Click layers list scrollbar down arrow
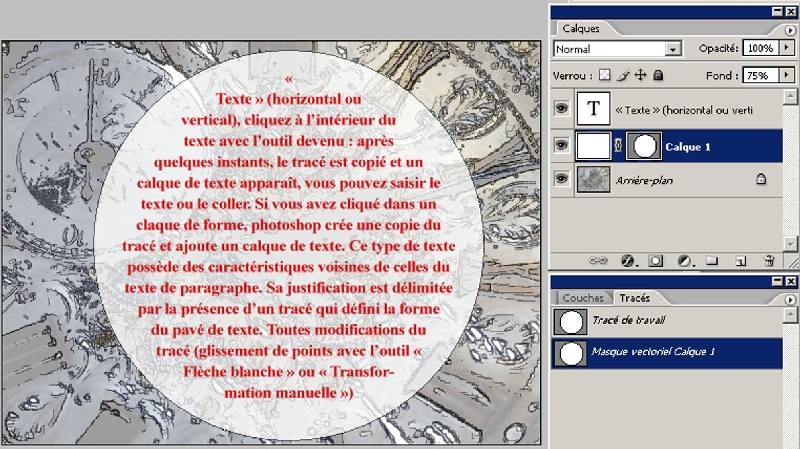Viewport: 800px width, 449px height. 790,243
